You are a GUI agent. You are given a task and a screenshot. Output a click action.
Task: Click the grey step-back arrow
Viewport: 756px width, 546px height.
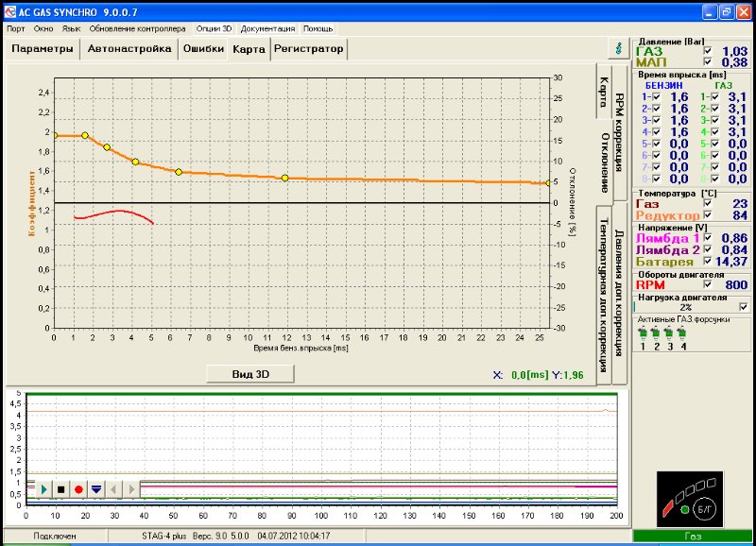pos(113,489)
